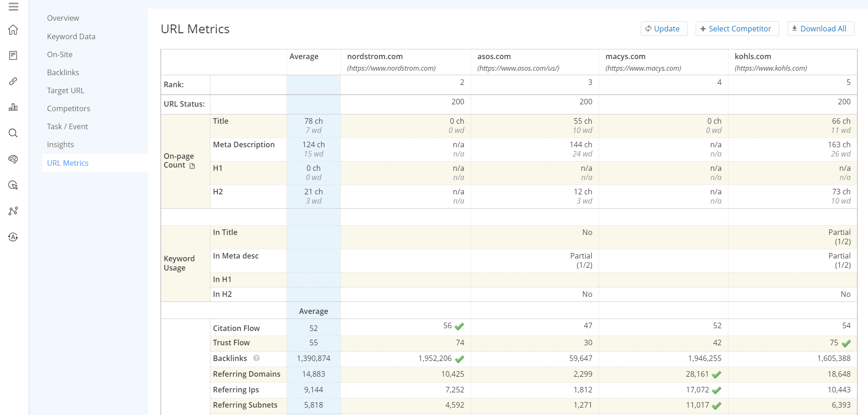868x415 pixels.
Task: Go to the home icon
Action: click(13, 30)
